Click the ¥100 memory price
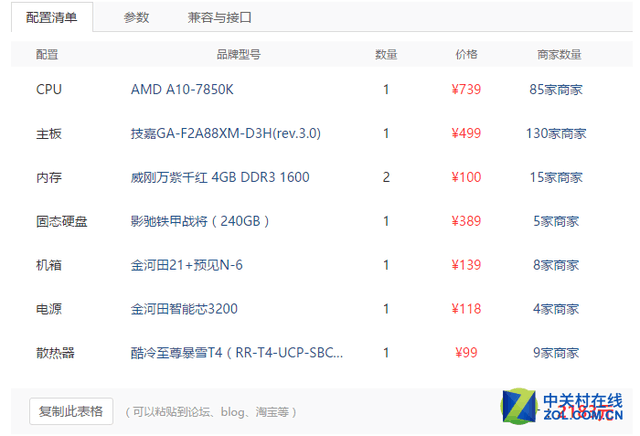640x436 pixels. pyautogui.click(x=466, y=177)
